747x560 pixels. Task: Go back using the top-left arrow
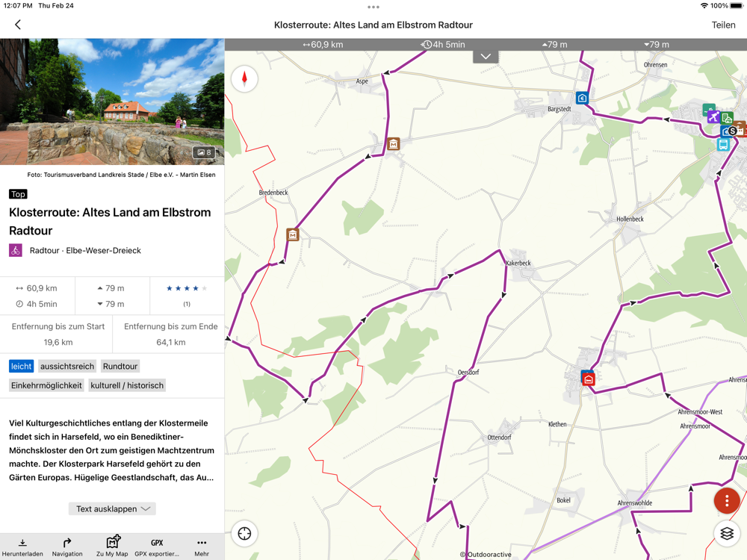click(18, 25)
